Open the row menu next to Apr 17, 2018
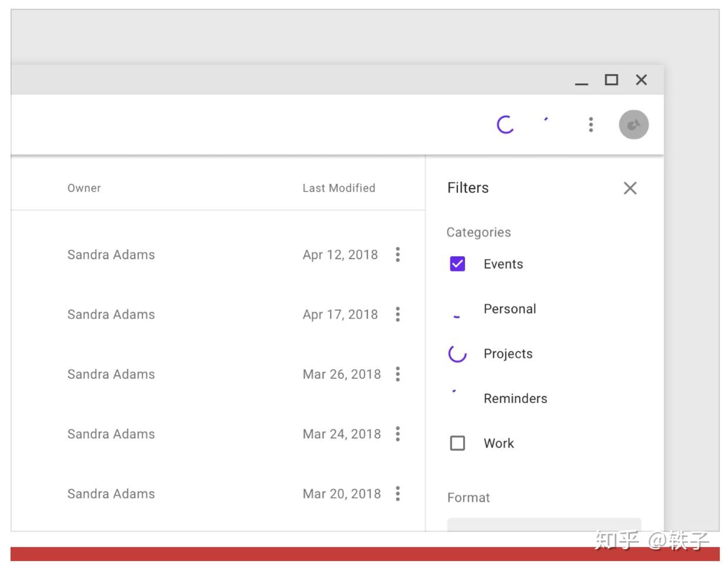This screenshot has width=728, height=571. point(397,314)
